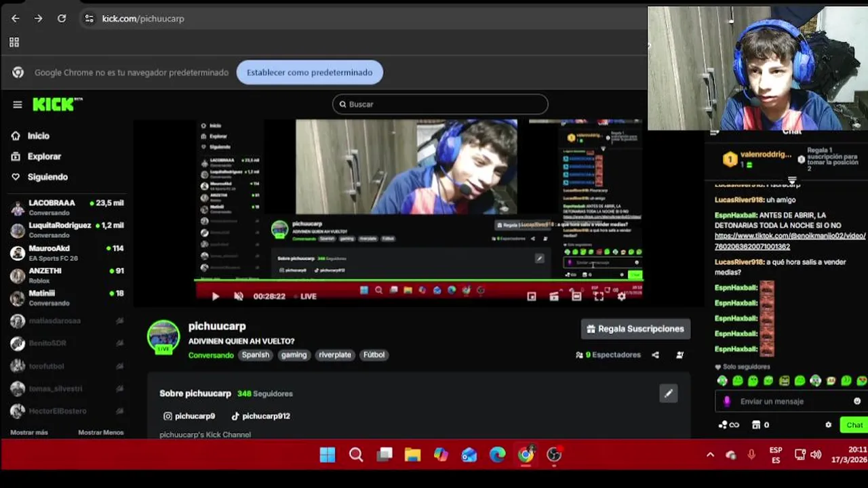
Task: Open the emoji picker in the chat box
Action: (857, 401)
